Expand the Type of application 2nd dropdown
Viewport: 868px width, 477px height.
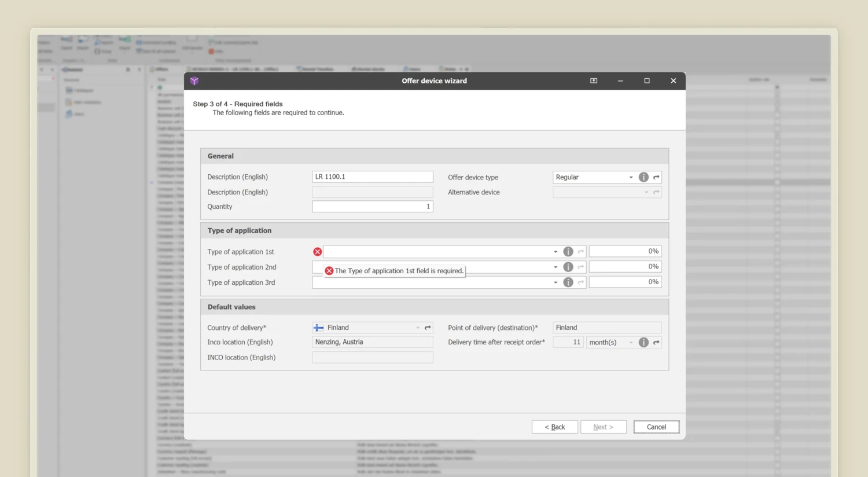click(556, 267)
